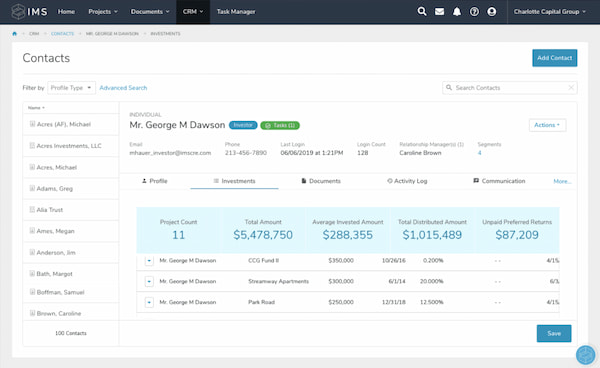Open Task Manager in the top navigation

point(236,12)
